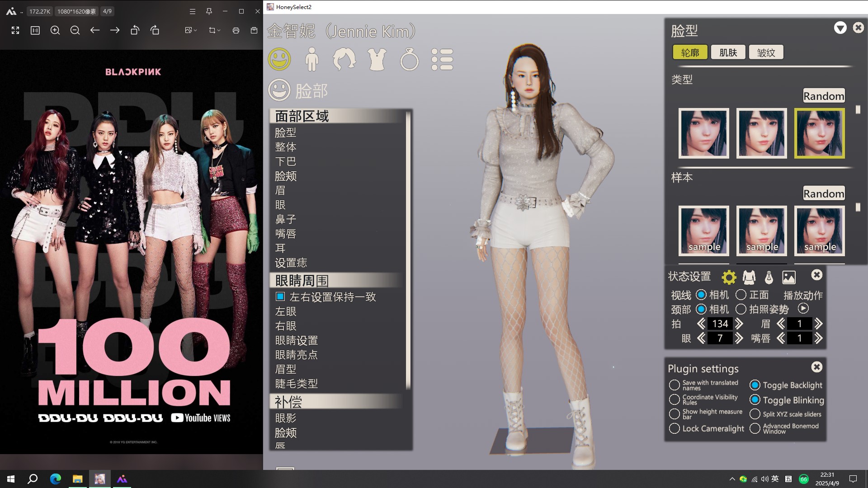This screenshot has height=488, width=868.
Task: Set 视线 gaze to 正面
Action: pos(741,295)
